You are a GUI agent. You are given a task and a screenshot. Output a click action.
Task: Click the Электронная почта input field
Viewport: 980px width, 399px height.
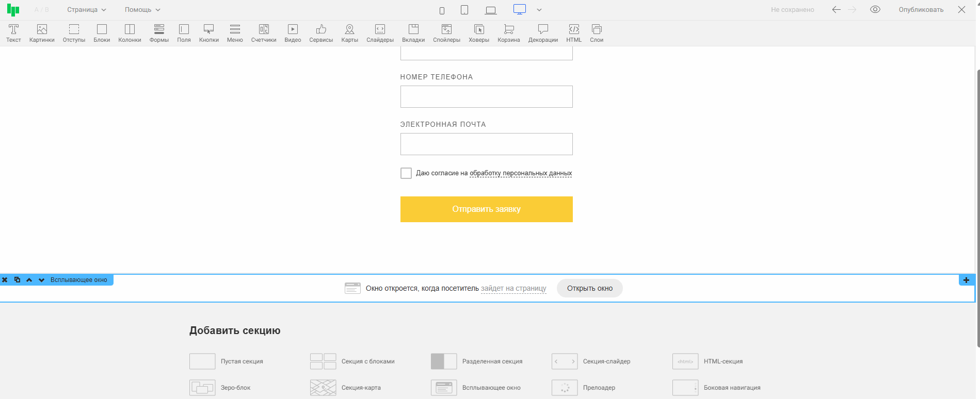(486, 144)
